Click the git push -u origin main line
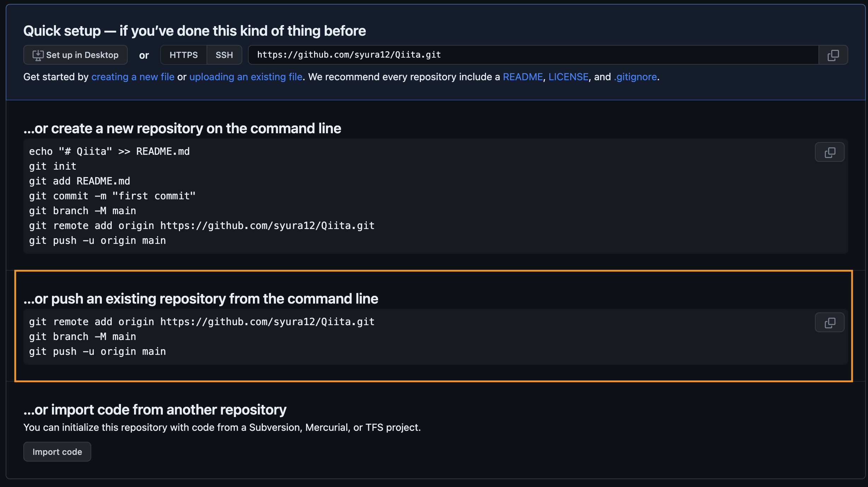 [x=97, y=351]
